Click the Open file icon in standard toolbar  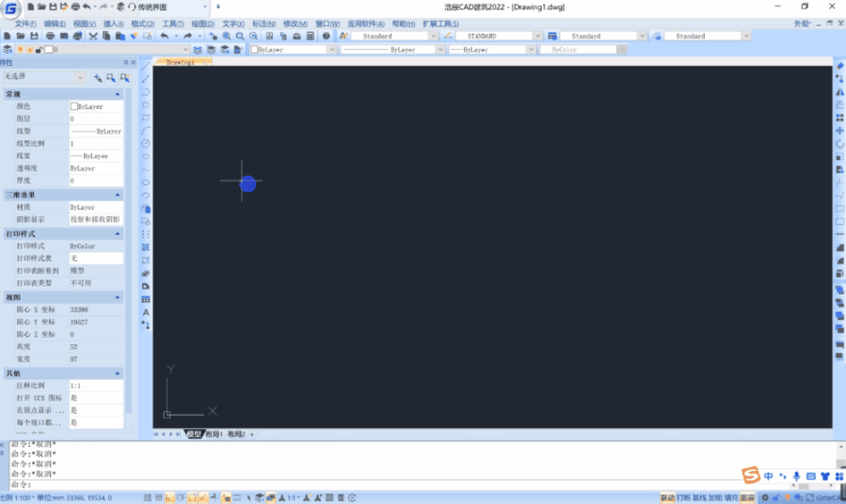pos(21,36)
